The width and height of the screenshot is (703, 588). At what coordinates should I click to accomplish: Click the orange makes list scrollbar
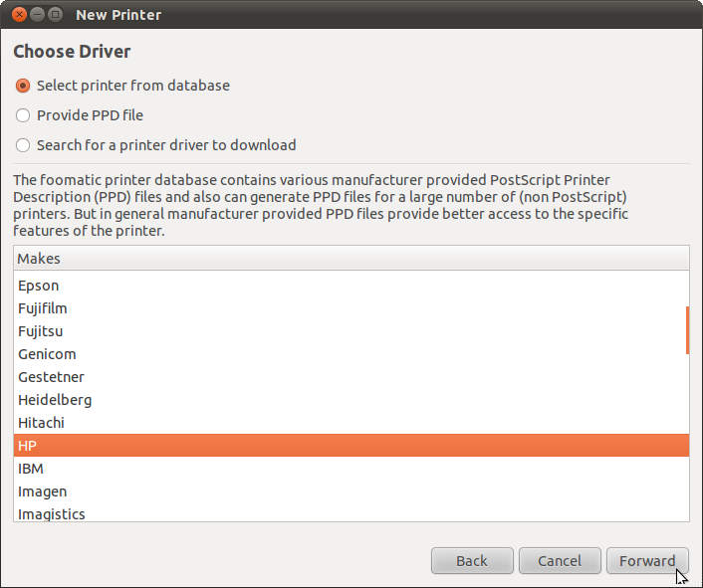point(687,330)
